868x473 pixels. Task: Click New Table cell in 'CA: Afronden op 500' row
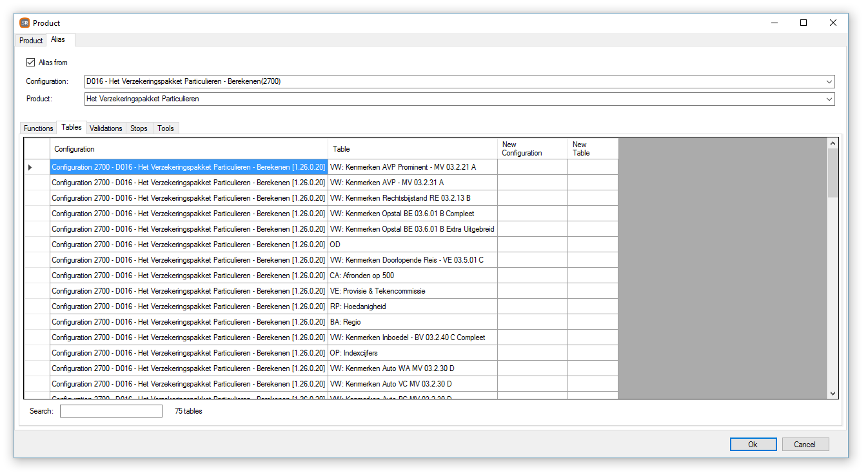click(593, 276)
